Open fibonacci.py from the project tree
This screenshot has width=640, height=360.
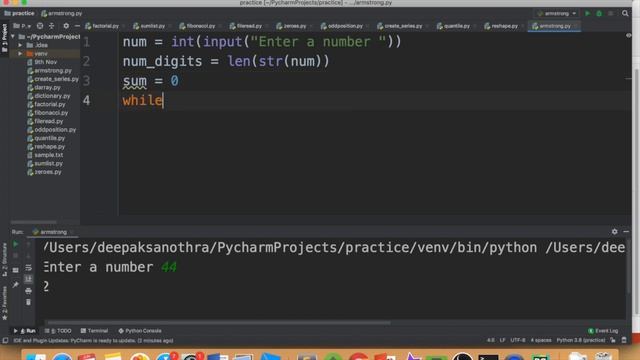(47, 113)
